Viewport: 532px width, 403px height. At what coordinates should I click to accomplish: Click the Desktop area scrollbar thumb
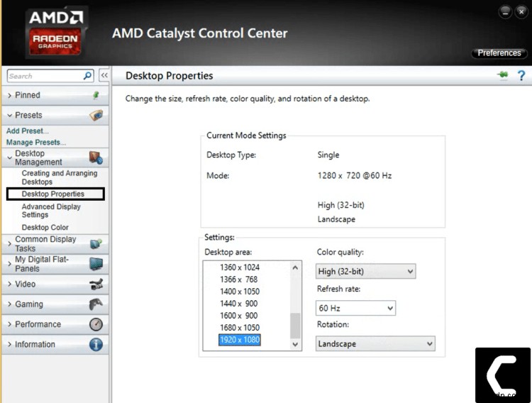[x=295, y=326]
